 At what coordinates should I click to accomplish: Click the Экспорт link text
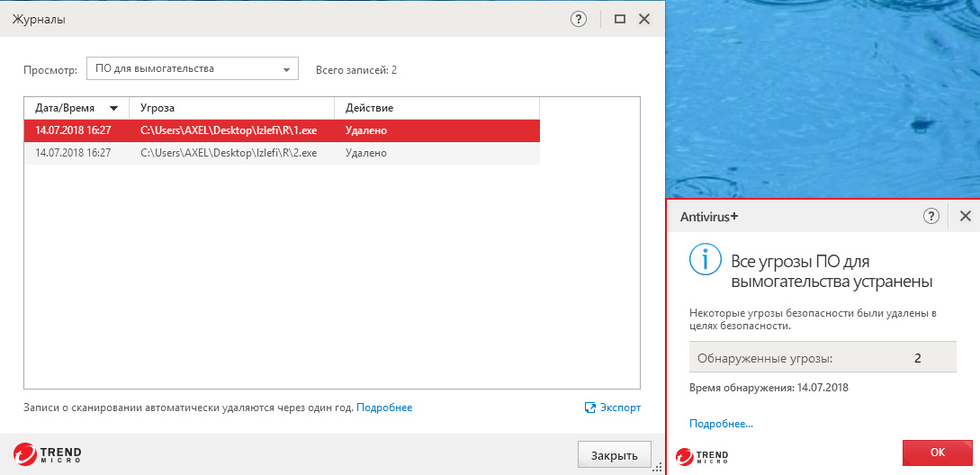[620, 408]
